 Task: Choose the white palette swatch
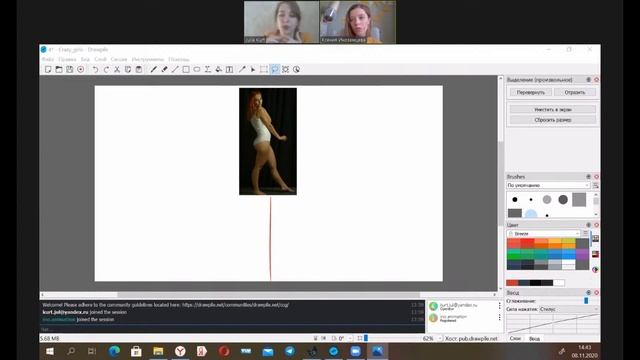[x=568, y=265]
